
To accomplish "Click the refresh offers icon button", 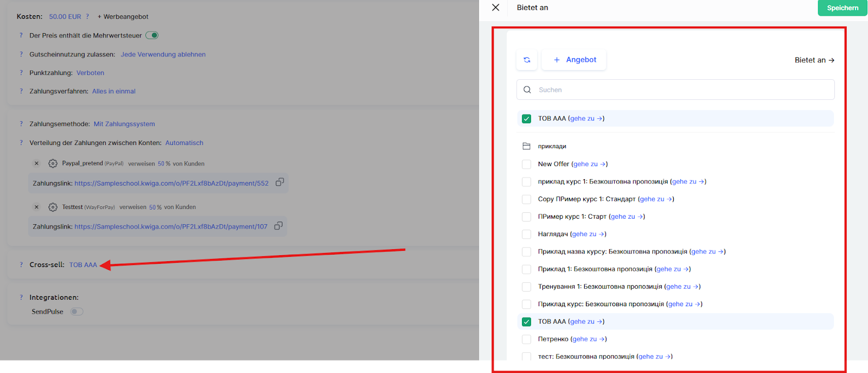I will coord(527,60).
